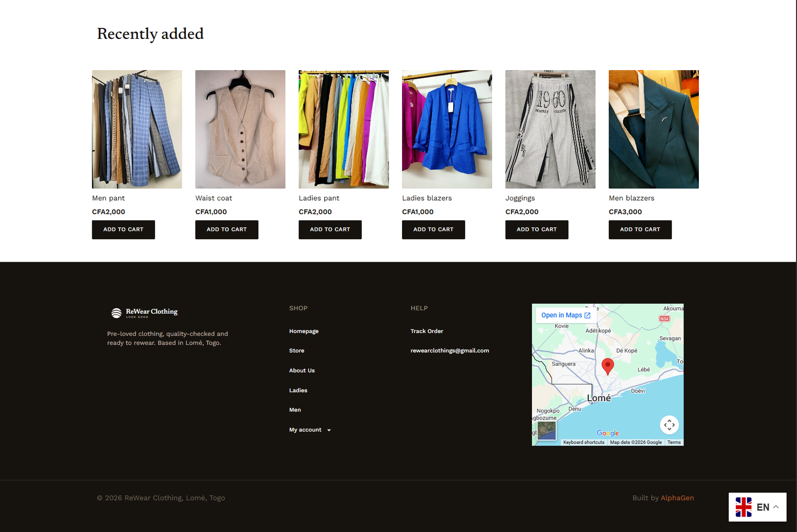
Task: Click the Ladies pant product title
Action: 319,198
